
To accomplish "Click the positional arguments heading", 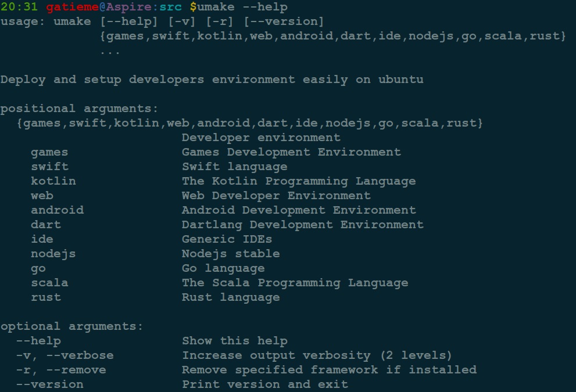I will click(x=79, y=109).
